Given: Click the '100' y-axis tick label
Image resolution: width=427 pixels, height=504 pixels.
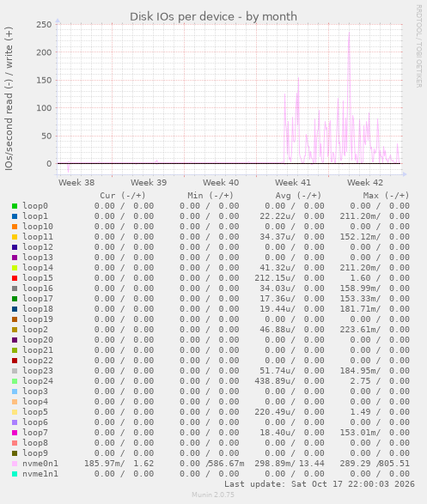Looking at the screenshot, I should pyautogui.click(x=44, y=108).
